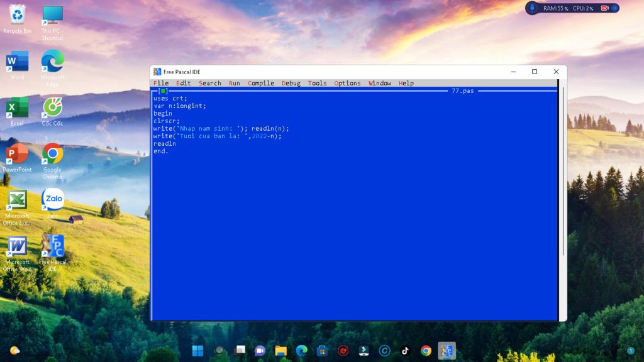This screenshot has width=644, height=362.
Task: Select the This PC shortcut icon
Action: coord(53,23)
